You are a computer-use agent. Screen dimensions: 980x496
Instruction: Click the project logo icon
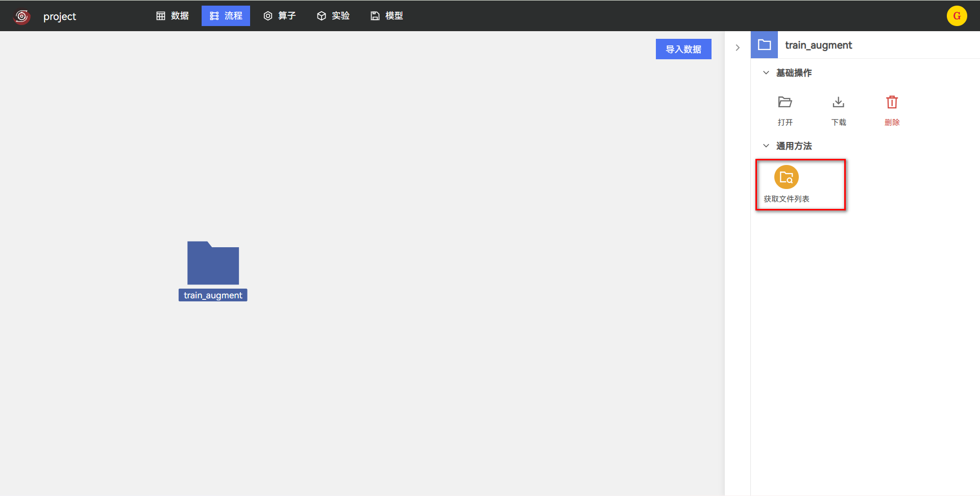pos(22,16)
